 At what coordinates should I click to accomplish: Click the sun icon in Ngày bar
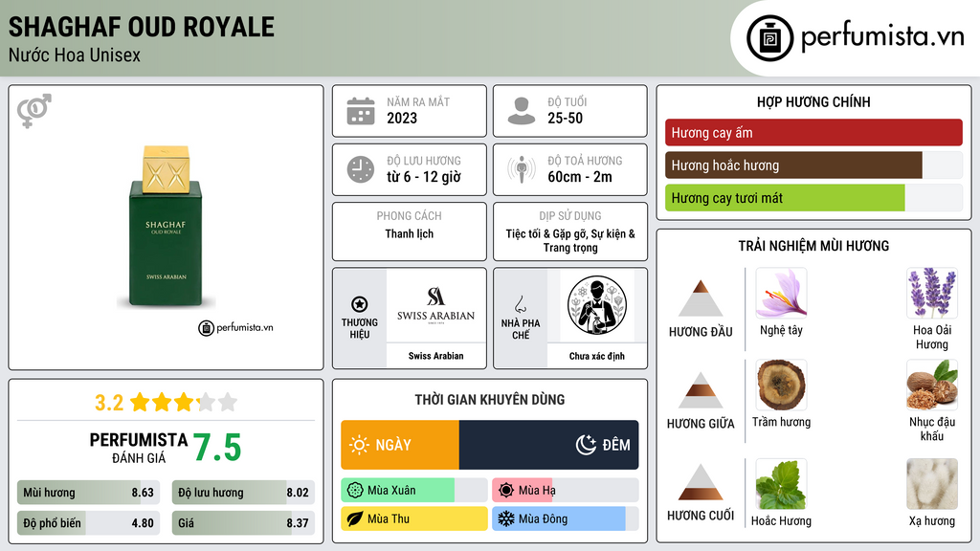360,445
